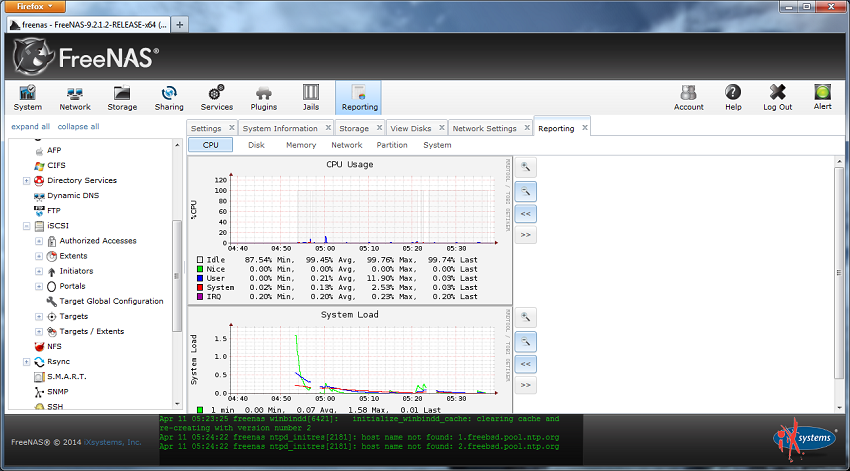Image resolution: width=850 pixels, height=471 pixels.
Task: Open the Services toolbar icon
Action: [x=216, y=98]
